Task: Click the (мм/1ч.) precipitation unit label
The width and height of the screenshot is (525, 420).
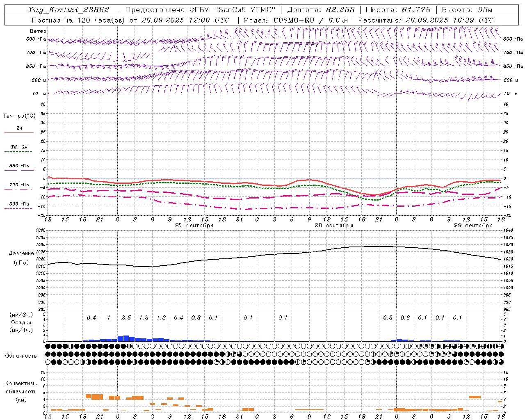Action: pyautogui.click(x=21, y=330)
